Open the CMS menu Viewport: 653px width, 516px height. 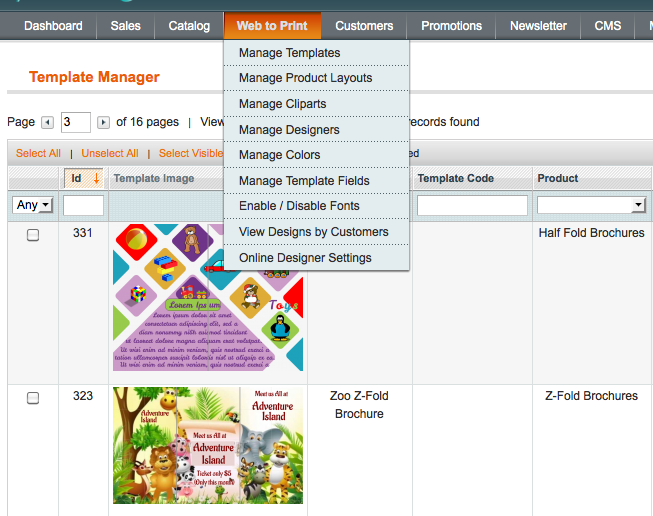[608, 26]
